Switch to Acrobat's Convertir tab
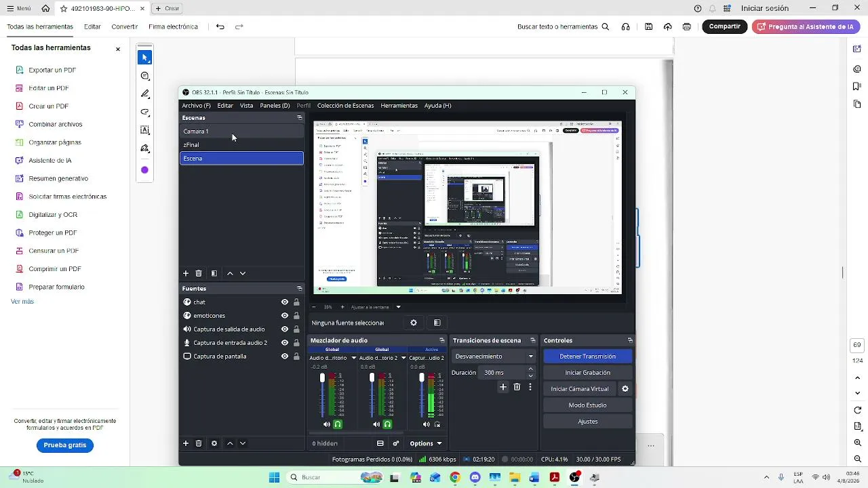Image resolution: width=868 pixels, height=488 pixels. click(125, 27)
